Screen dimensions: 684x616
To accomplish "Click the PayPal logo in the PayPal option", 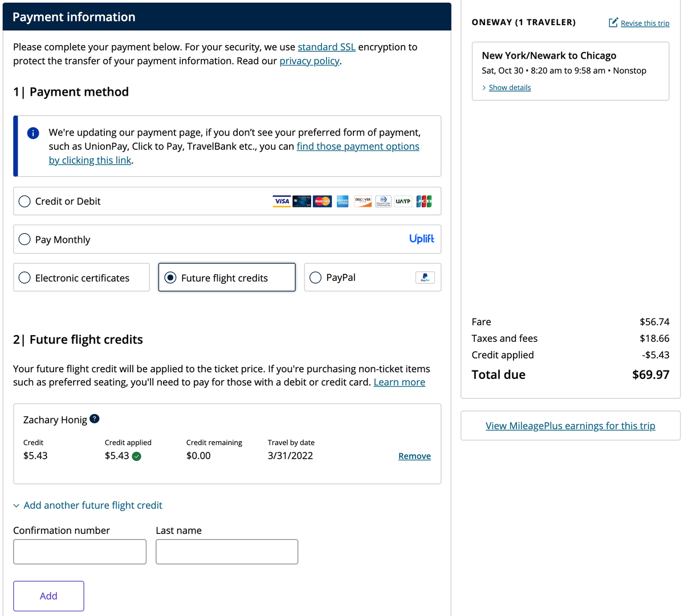I will (425, 278).
